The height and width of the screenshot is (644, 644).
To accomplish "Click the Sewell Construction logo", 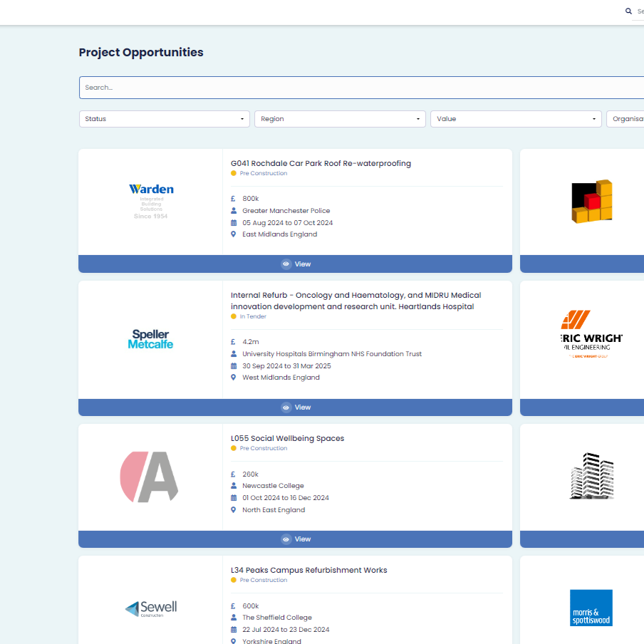I will 151,608.
